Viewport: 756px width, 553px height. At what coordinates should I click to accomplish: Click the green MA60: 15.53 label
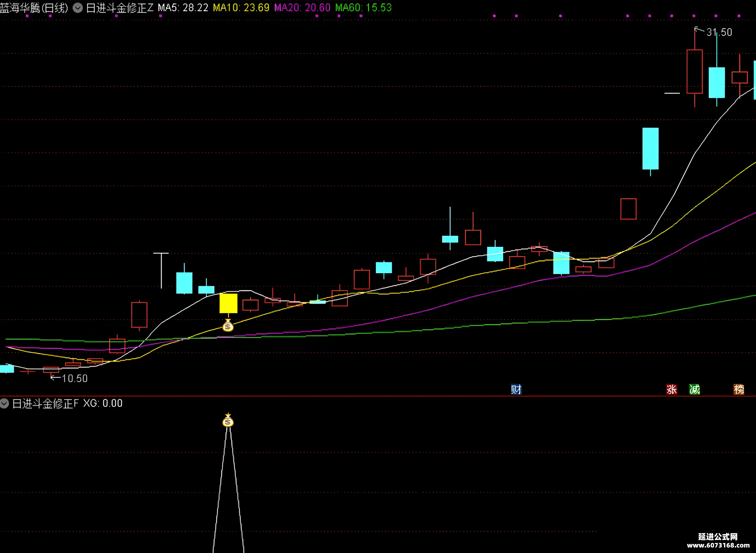point(364,8)
